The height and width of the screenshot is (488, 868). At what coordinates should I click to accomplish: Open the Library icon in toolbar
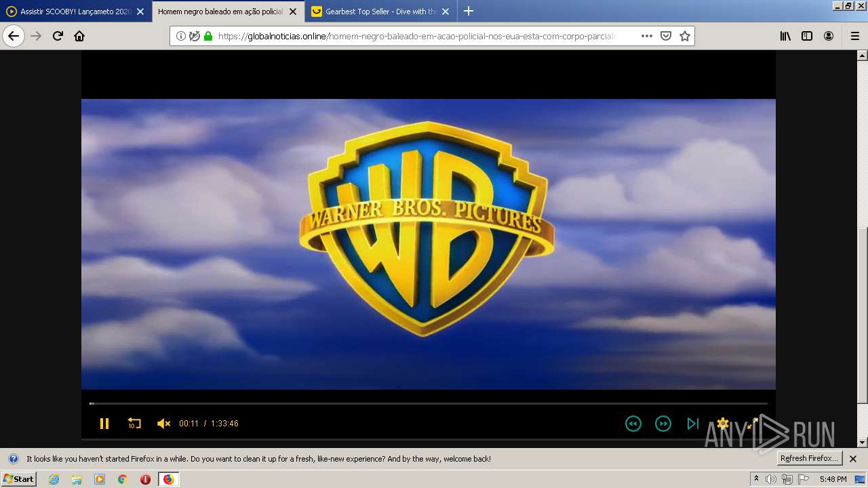click(785, 36)
